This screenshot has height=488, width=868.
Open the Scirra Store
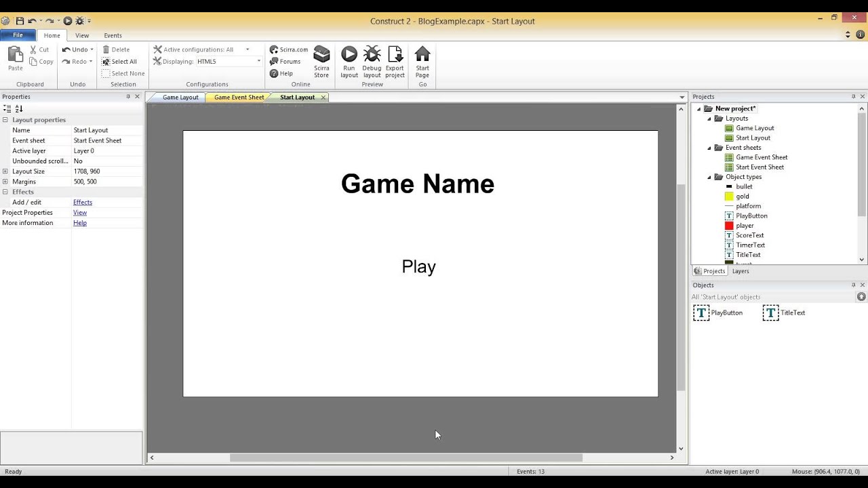click(321, 62)
